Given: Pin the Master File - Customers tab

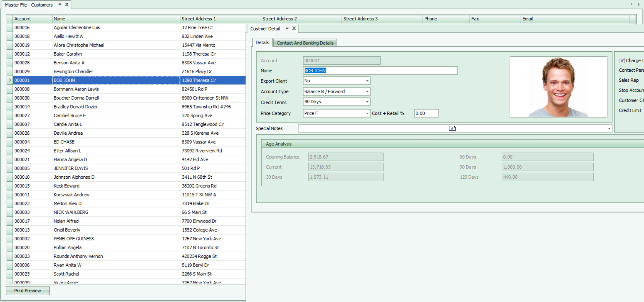Looking at the screenshot, I should (60, 5).
